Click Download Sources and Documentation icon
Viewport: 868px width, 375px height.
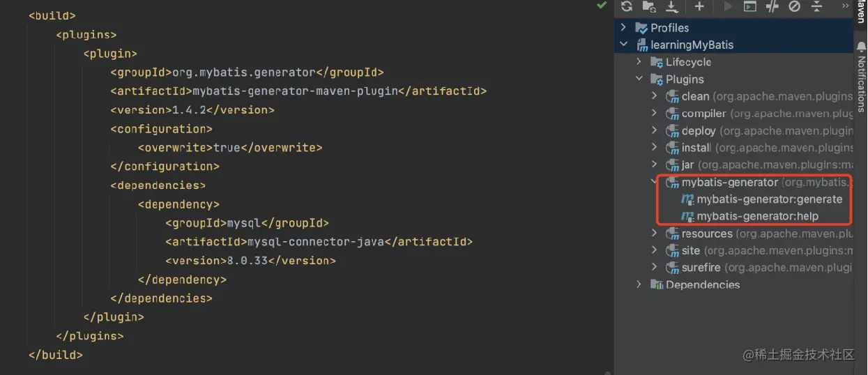click(671, 6)
